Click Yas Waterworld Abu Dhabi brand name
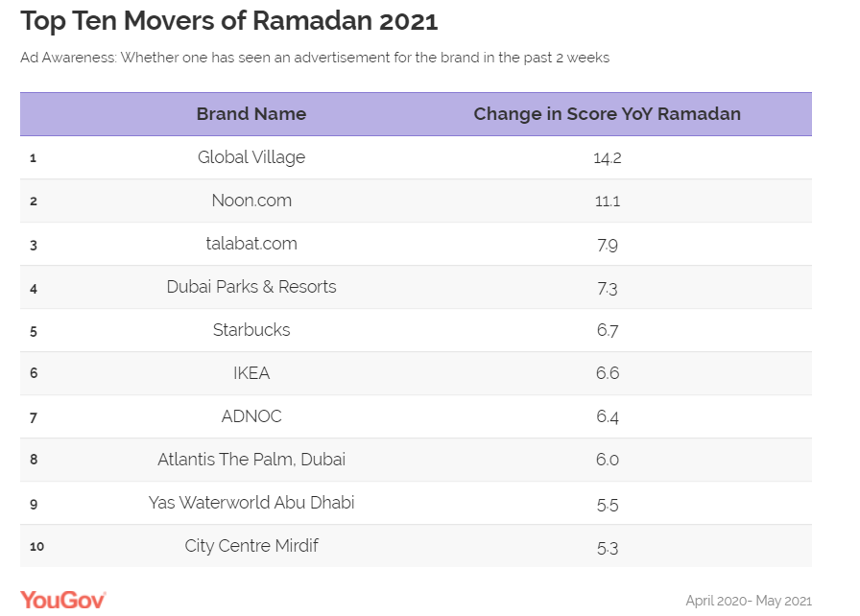Screen dimensions: 860x616 pos(251,503)
